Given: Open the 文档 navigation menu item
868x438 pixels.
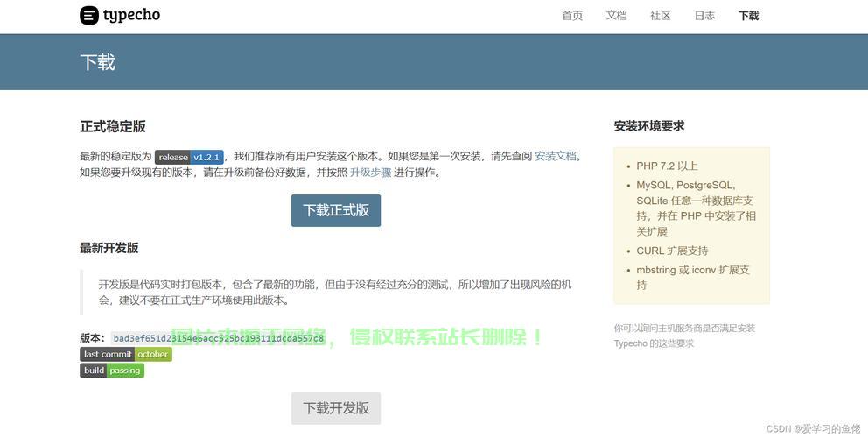Looking at the screenshot, I should [617, 16].
